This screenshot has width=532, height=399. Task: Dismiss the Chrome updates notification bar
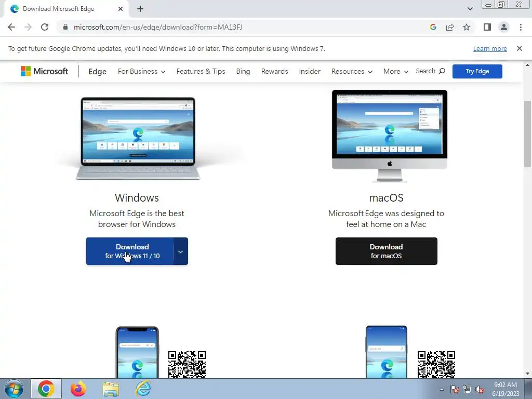click(x=520, y=48)
